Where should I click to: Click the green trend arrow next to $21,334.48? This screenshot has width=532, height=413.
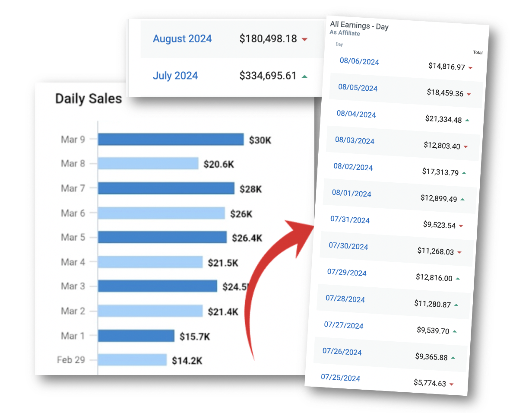click(x=467, y=120)
